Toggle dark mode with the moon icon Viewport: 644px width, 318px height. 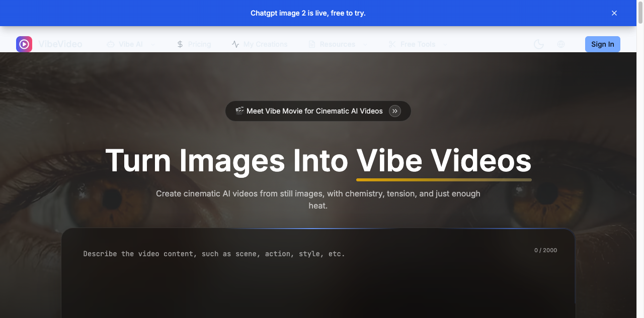point(539,44)
